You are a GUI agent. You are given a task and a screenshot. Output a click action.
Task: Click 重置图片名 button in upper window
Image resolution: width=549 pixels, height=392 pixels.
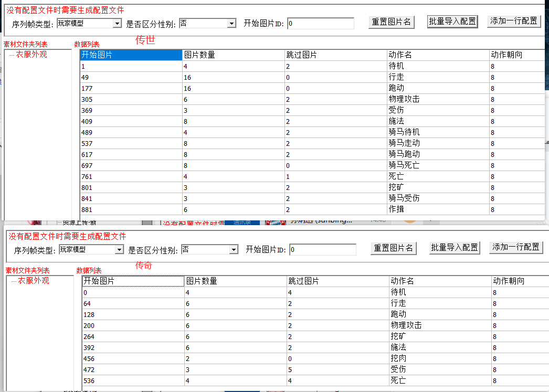click(392, 22)
